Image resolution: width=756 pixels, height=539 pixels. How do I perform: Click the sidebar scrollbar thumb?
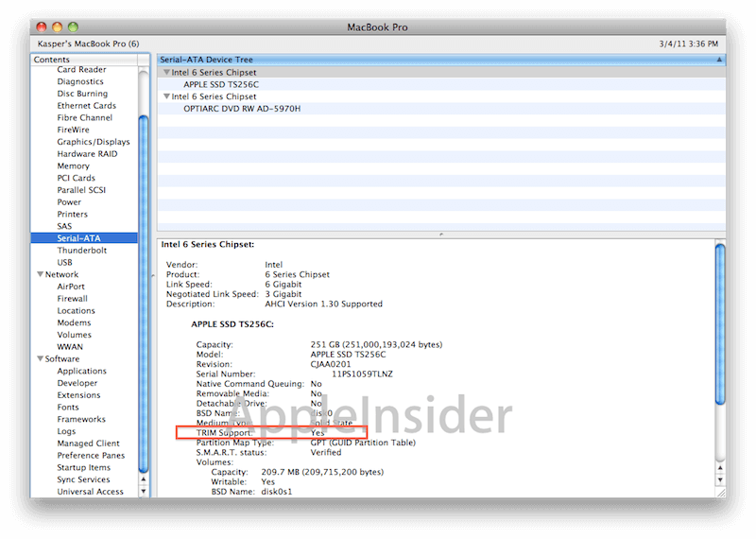(x=144, y=294)
